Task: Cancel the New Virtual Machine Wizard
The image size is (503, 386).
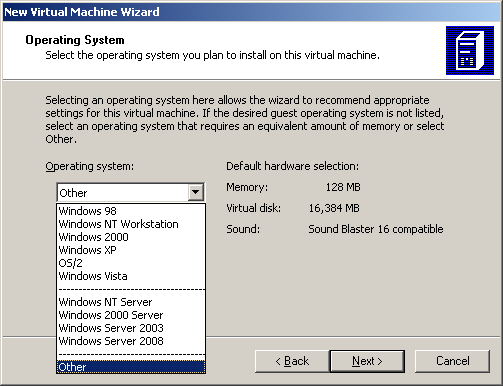Action: [452, 361]
